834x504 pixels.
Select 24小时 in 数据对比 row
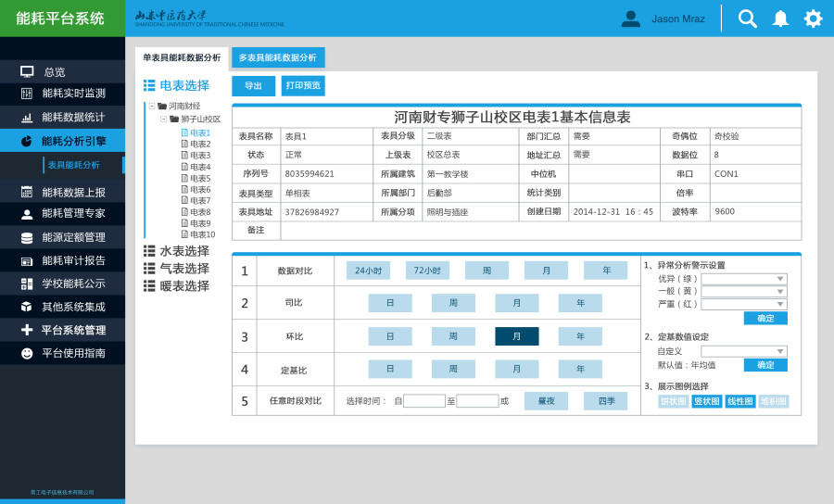pos(368,271)
